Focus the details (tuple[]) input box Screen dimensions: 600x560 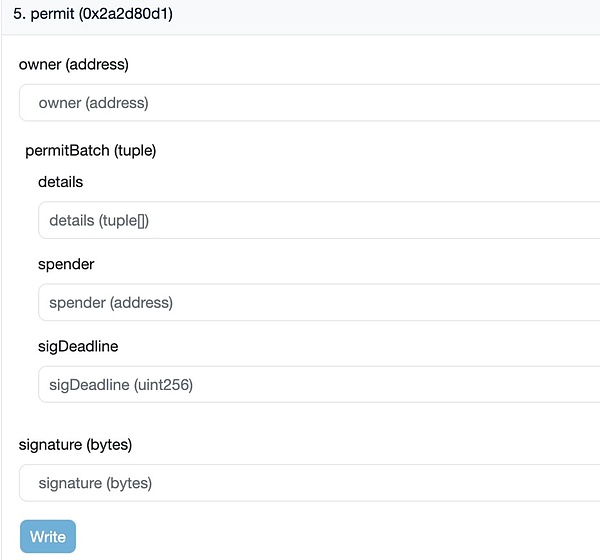pyautogui.click(x=318, y=220)
